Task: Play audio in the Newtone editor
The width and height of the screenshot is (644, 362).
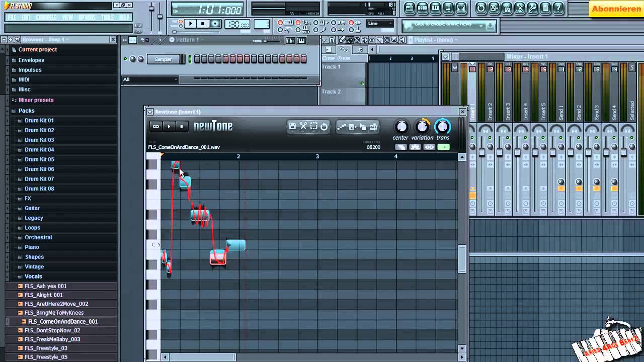Action: click(x=169, y=126)
